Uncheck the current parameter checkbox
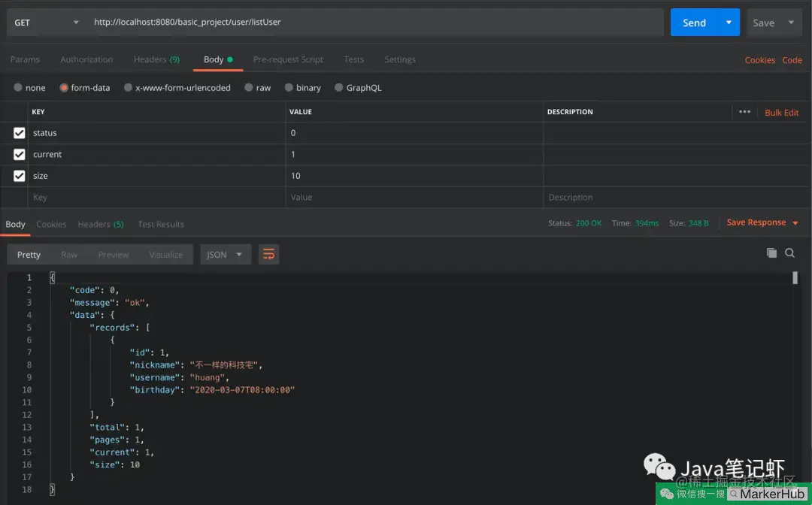 (19, 154)
